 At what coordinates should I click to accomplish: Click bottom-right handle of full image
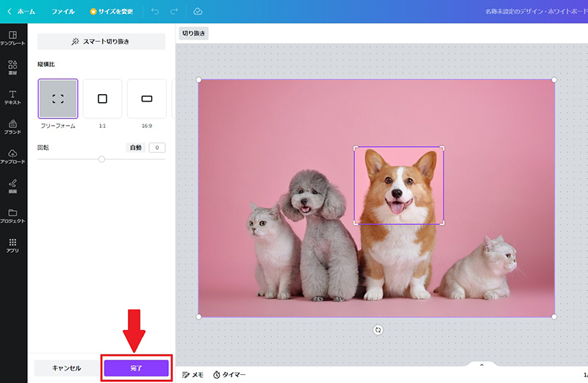(554, 317)
